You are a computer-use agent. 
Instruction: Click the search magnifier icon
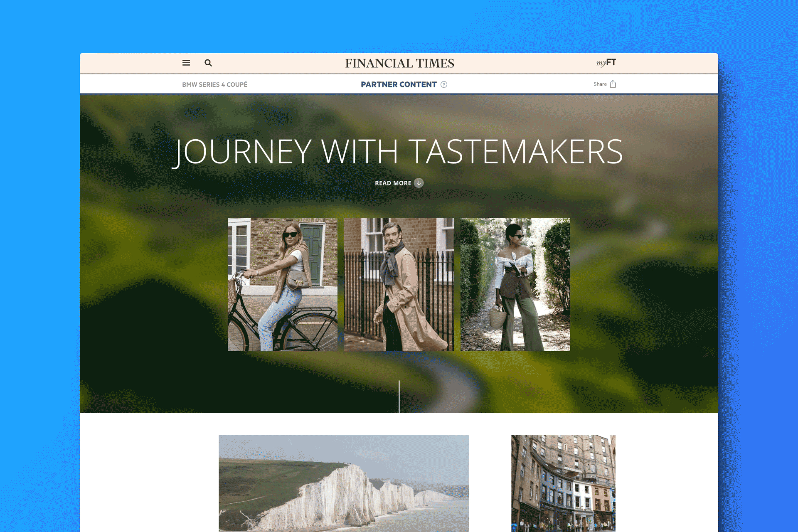(208, 63)
